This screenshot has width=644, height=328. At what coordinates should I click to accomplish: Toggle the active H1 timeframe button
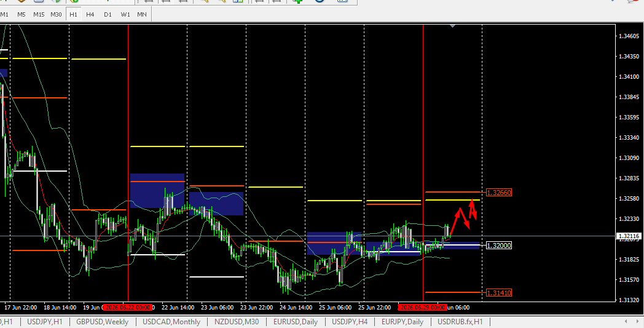pyautogui.click(x=73, y=14)
